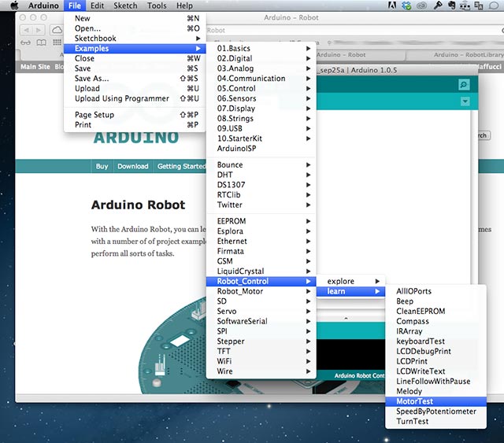
Task: Click the Evernote elephant menu bar icon
Action: [451, 6]
